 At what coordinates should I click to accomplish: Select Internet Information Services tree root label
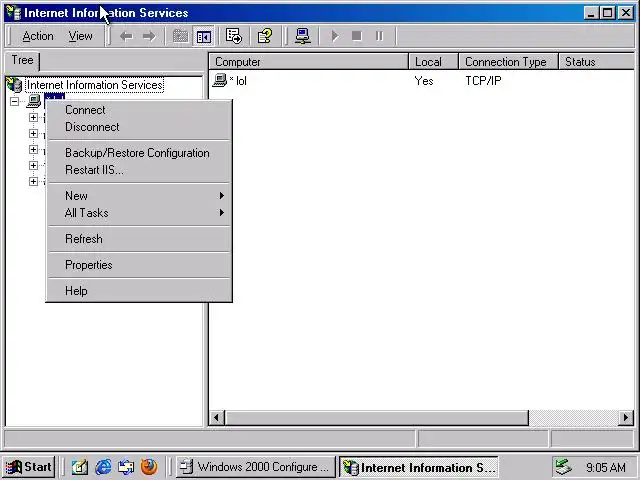(x=95, y=85)
